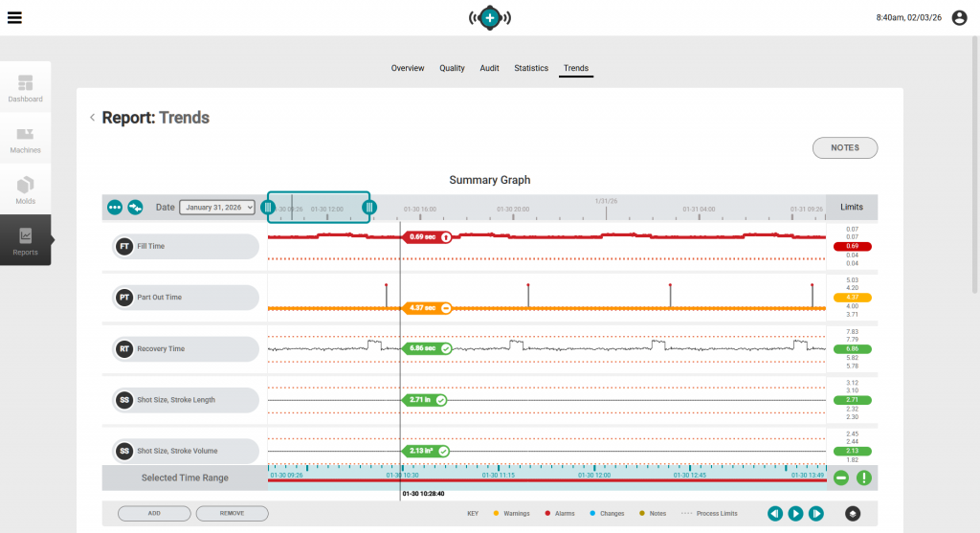Click the Notes legend key
980x533 pixels.
click(653, 514)
